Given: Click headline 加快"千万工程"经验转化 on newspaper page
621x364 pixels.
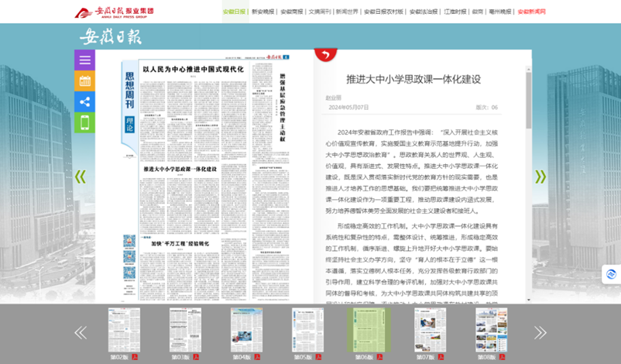Looking at the screenshot, I should pos(180,244).
